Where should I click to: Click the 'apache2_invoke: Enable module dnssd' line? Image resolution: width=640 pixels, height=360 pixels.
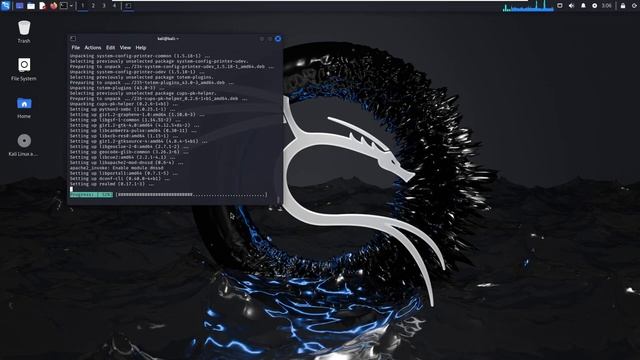(116, 168)
